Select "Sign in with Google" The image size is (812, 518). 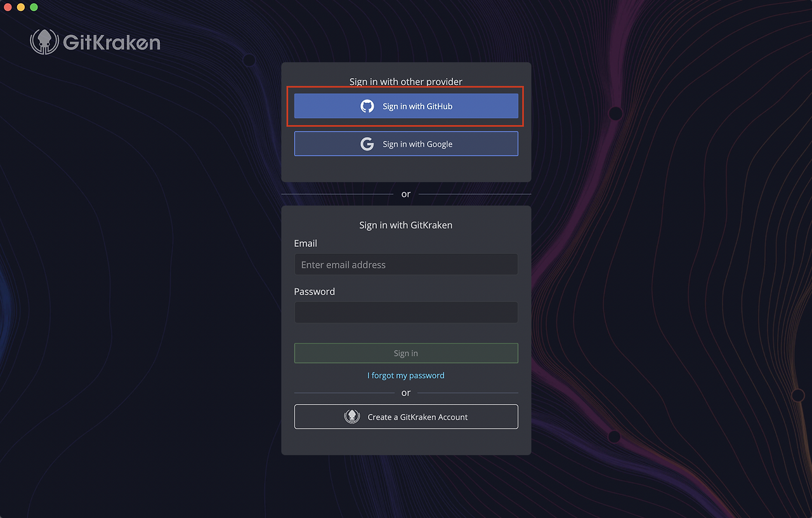406,143
